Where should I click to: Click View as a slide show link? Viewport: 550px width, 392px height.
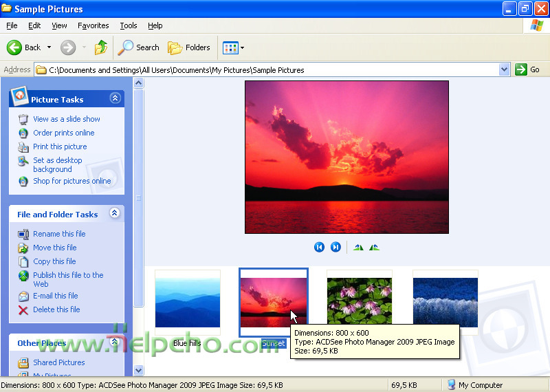tap(66, 119)
